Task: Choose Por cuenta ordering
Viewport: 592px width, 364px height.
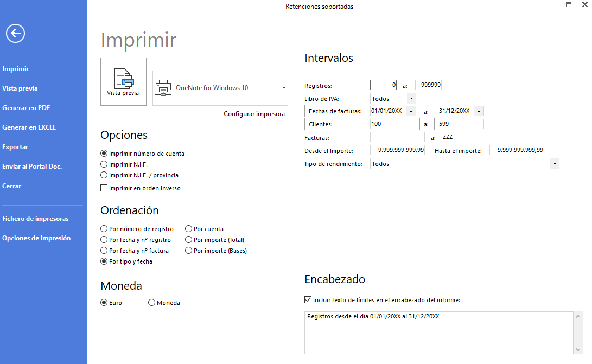Action: (x=188, y=229)
